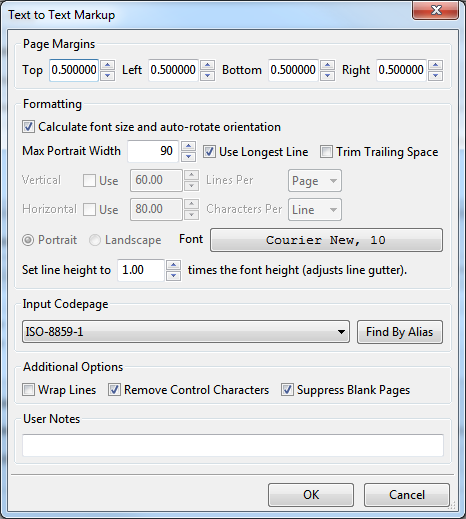Decrease the Right margin with down arrow

click(435, 76)
